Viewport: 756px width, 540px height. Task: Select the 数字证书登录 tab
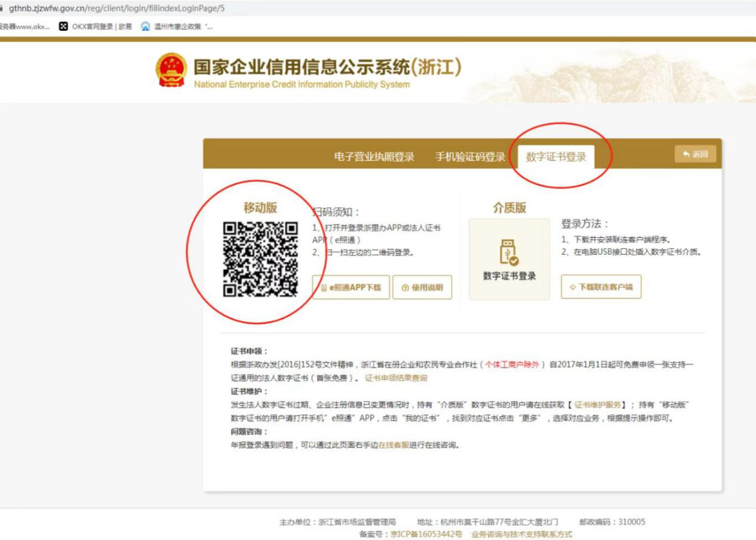(556, 157)
